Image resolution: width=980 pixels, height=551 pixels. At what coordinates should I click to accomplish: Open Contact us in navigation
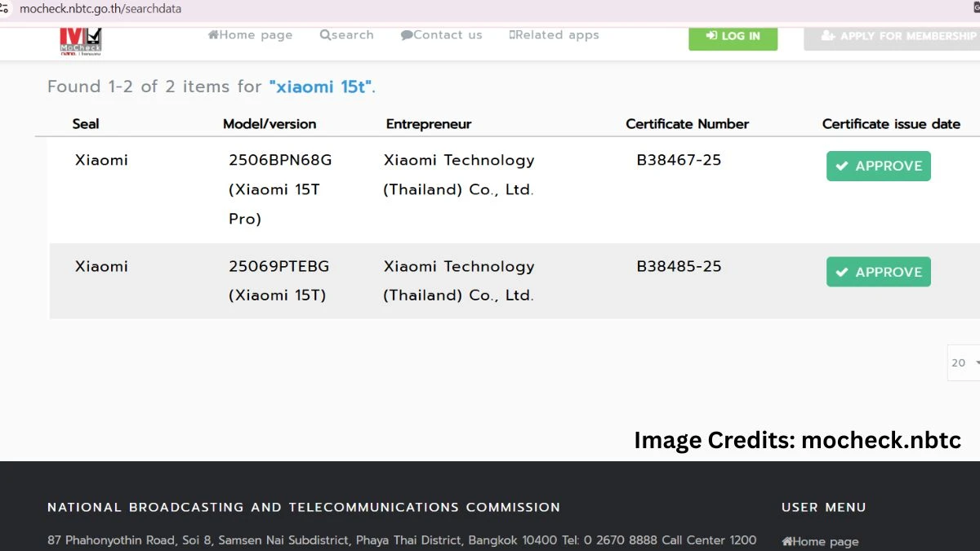441,35
